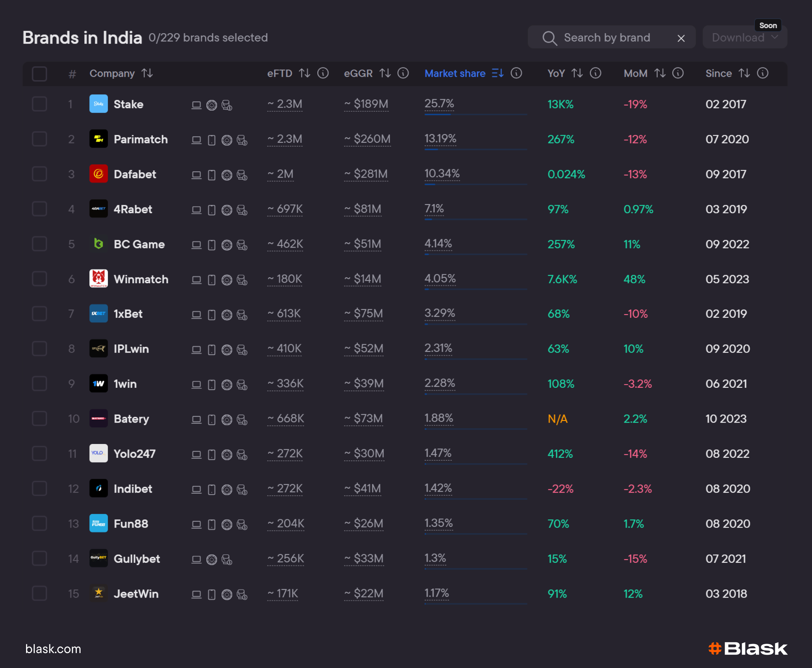
Task: Open the blask.com link
Action: click(53, 649)
